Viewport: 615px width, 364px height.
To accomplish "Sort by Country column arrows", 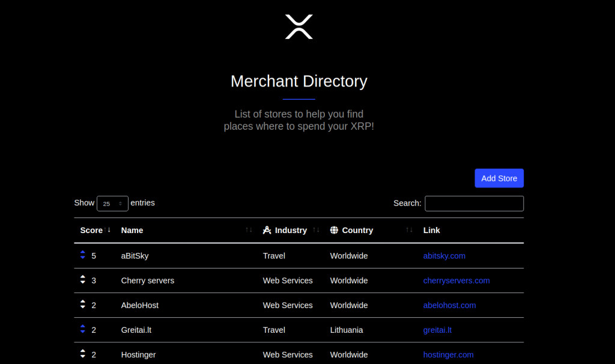I will [409, 230].
